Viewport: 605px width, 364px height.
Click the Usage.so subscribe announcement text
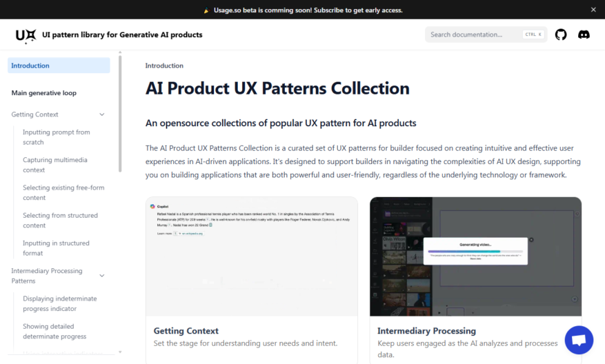coord(308,10)
